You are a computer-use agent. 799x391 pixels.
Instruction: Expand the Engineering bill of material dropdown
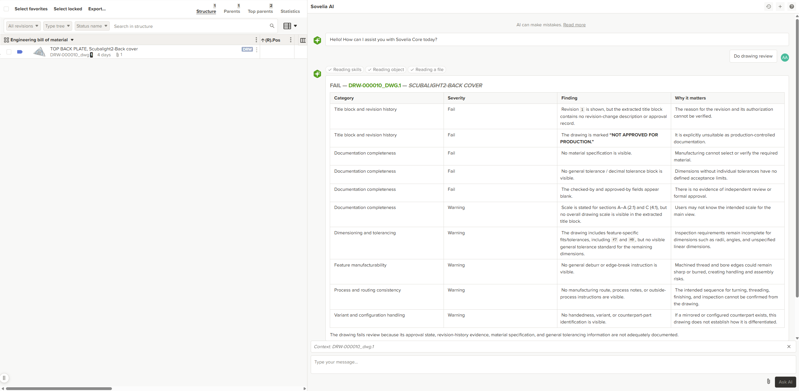click(x=72, y=40)
